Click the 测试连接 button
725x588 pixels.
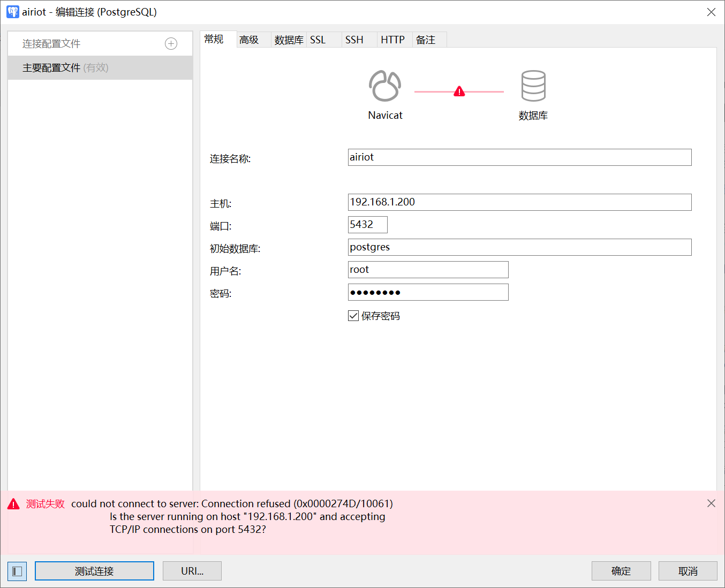(x=94, y=571)
